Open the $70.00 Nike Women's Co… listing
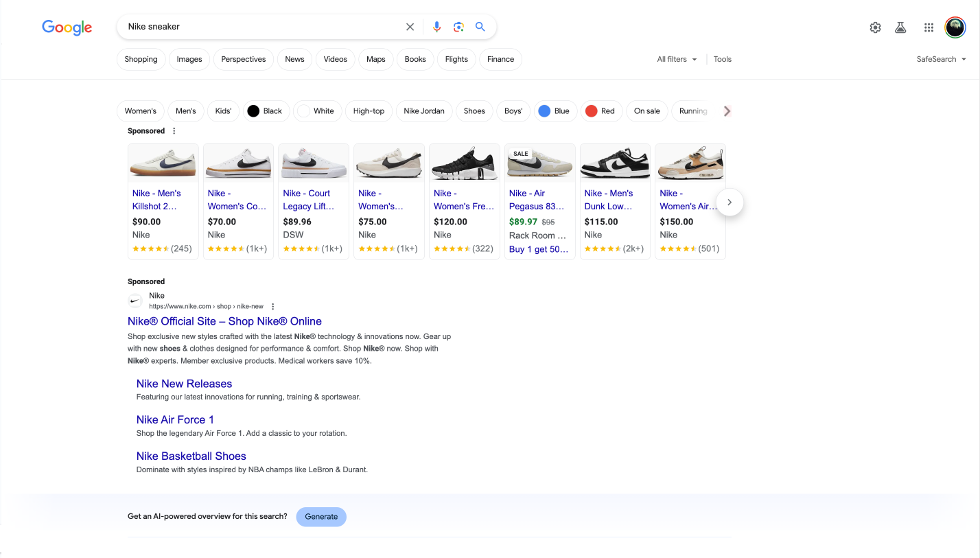The image size is (980, 558). (239, 202)
